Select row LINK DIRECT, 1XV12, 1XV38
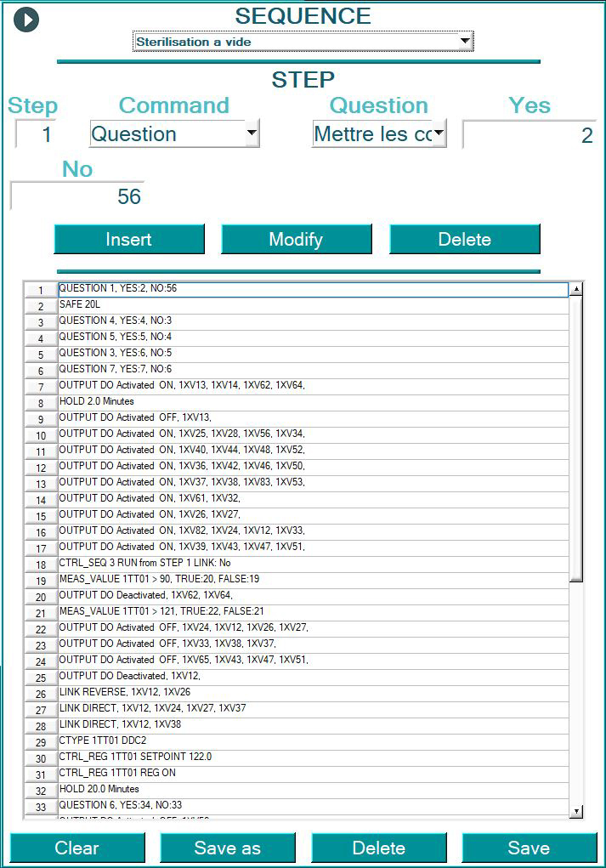 click(314, 726)
